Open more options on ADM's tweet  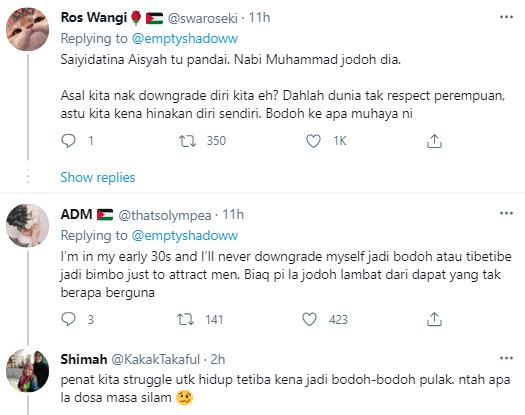[506, 213]
